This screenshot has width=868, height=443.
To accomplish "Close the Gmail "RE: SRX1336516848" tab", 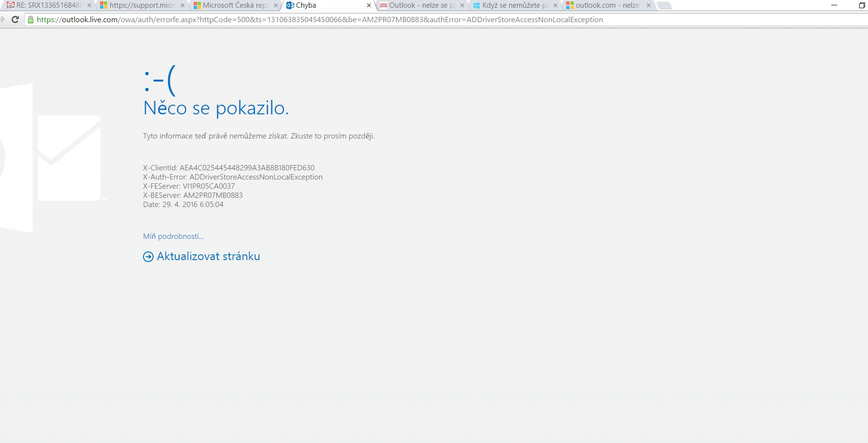I will (89, 5).
